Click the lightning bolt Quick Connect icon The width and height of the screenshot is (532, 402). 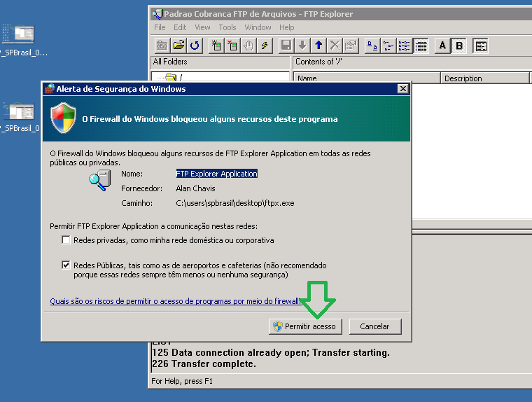[x=265, y=46]
